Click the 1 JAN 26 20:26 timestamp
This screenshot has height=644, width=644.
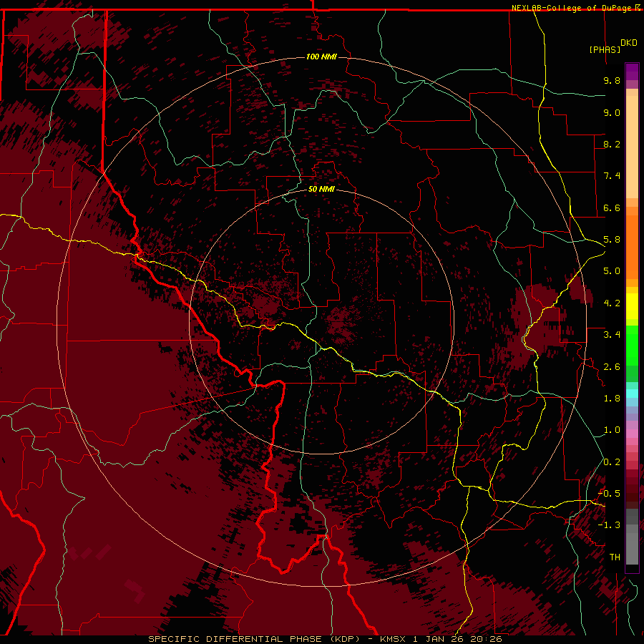(457, 639)
